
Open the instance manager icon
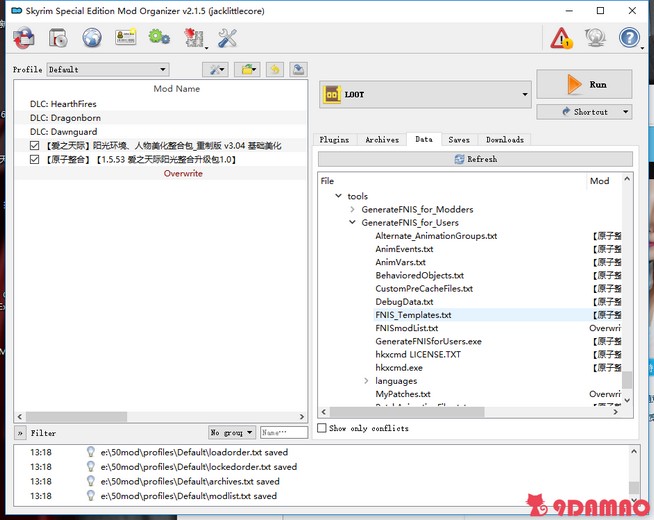pos(24,38)
